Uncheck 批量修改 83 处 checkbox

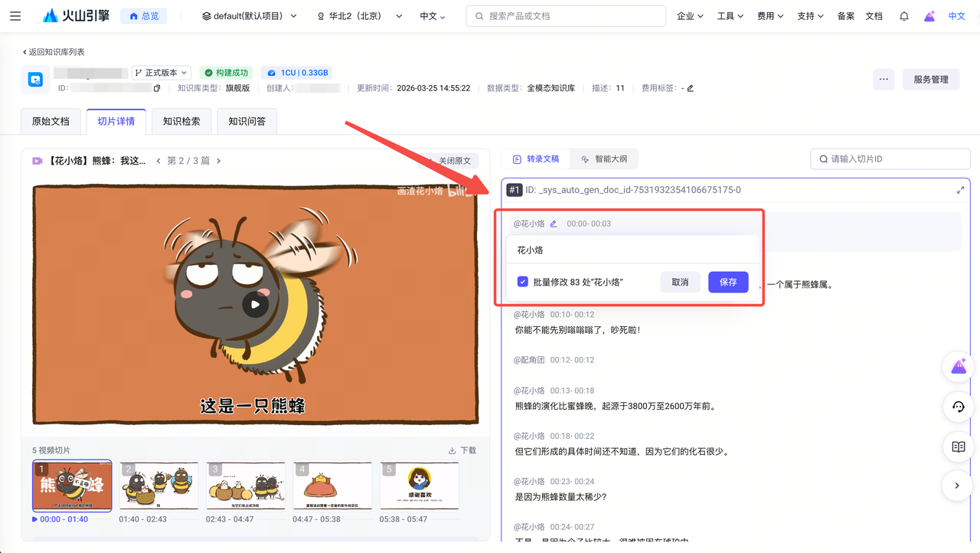pos(523,282)
